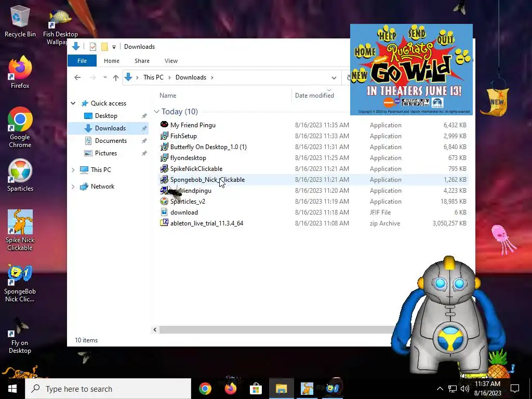Click File Explorer taskbar button
This screenshot has height=399, width=532.
coord(281,389)
